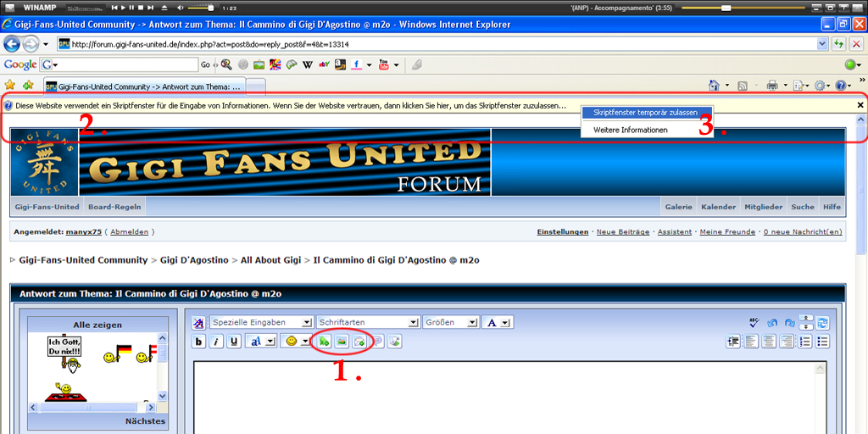
Task: Open Galerie nav item
Action: pyautogui.click(x=679, y=207)
